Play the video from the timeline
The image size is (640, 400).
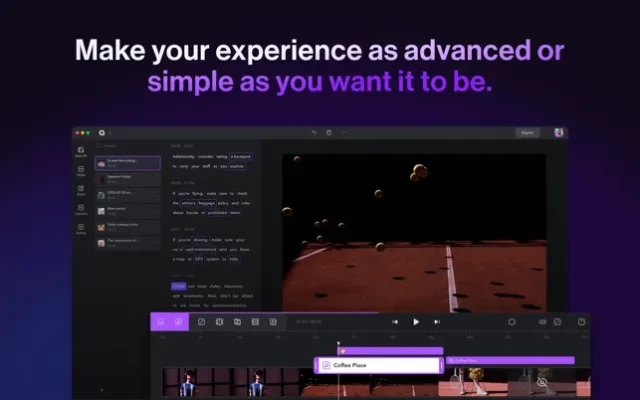pyautogui.click(x=416, y=322)
